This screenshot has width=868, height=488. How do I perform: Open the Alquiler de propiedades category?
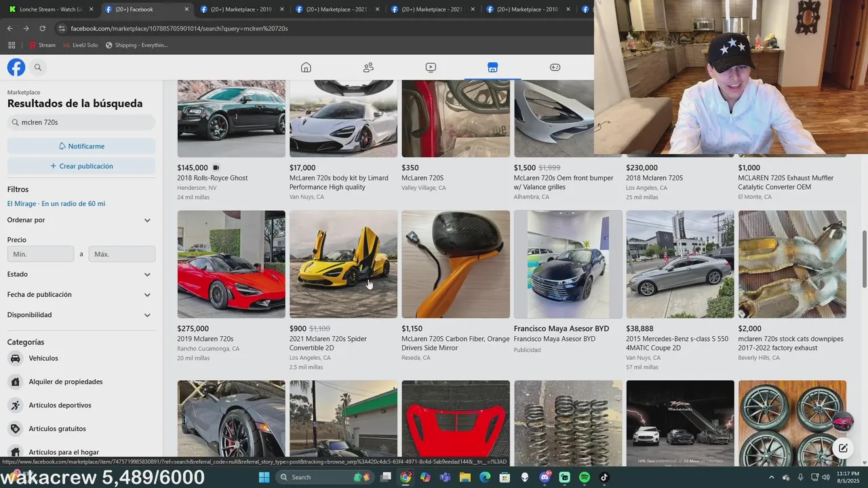click(66, 382)
